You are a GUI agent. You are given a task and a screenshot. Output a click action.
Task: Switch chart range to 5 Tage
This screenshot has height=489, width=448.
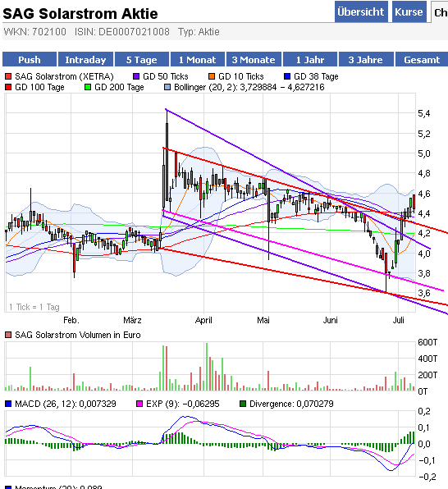point(142,59)
